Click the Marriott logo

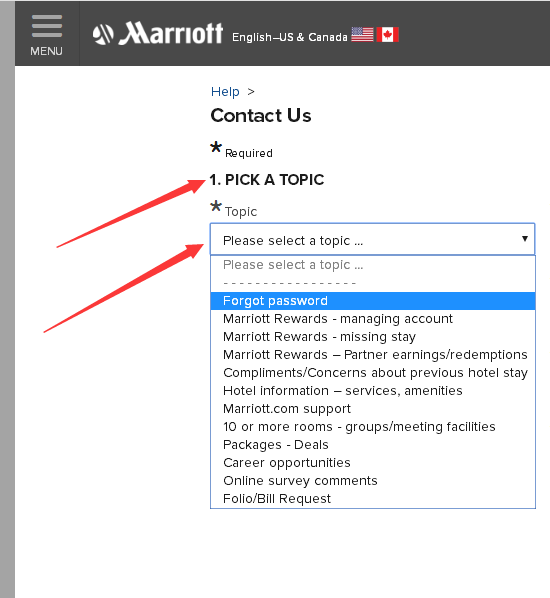click(x=158, y=34)
